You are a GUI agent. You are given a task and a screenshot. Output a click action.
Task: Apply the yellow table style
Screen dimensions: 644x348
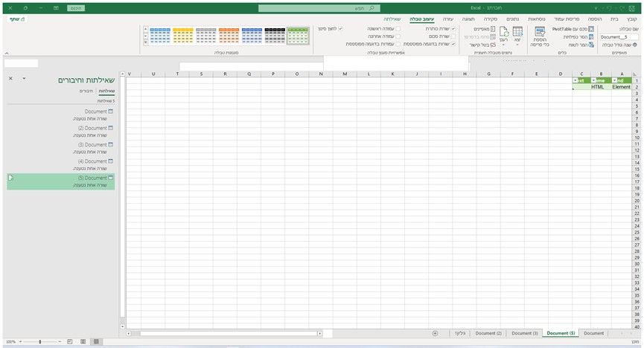click(x=182, y=36)
